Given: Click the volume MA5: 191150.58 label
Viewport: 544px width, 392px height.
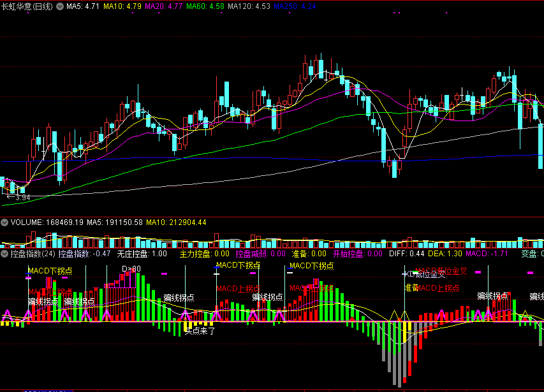Looking at the screenshot, I should 115,222.
